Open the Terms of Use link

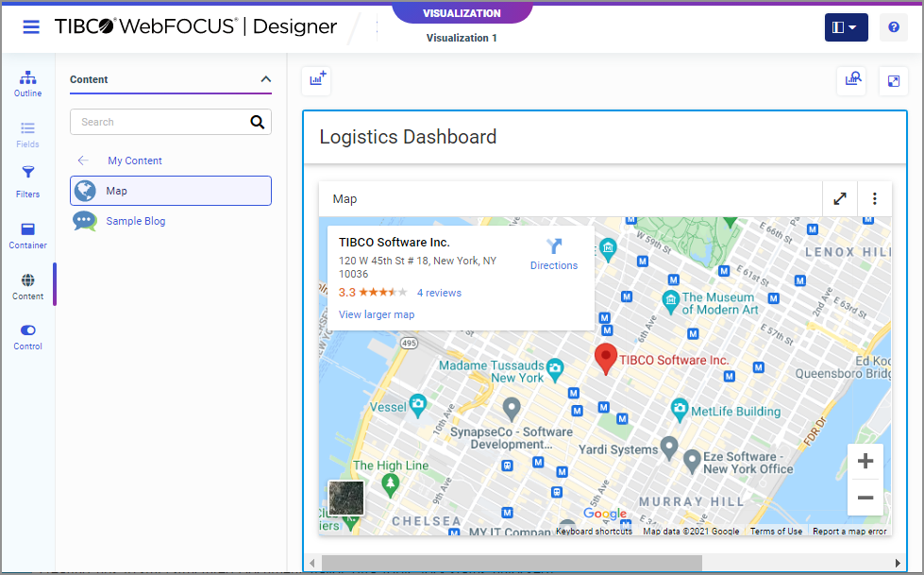point(776,532)
